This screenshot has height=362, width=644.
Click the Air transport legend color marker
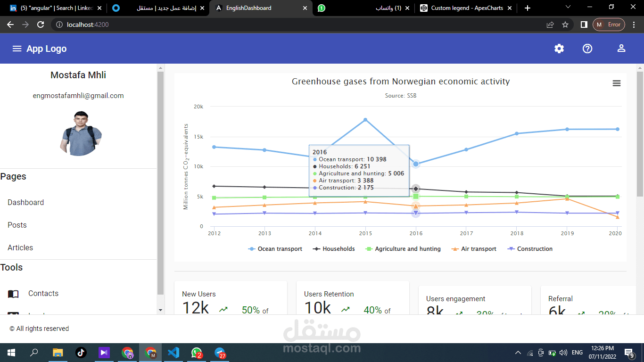coord(454,248)
